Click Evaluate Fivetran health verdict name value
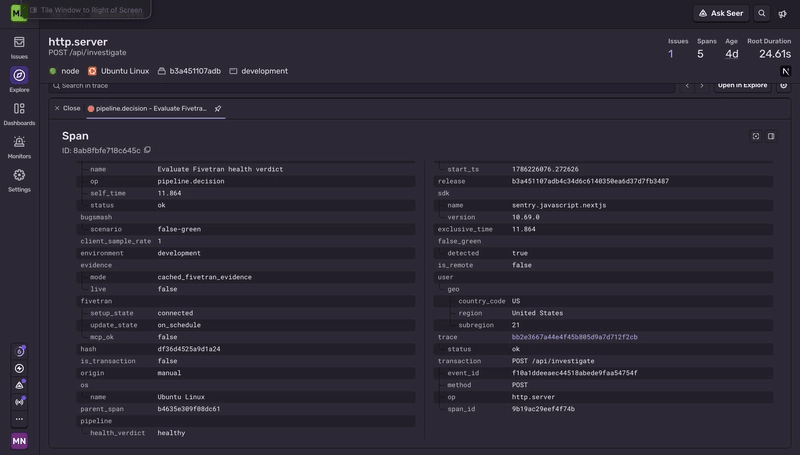Screen dimensions: 800x455 click(x=220, y=169)
